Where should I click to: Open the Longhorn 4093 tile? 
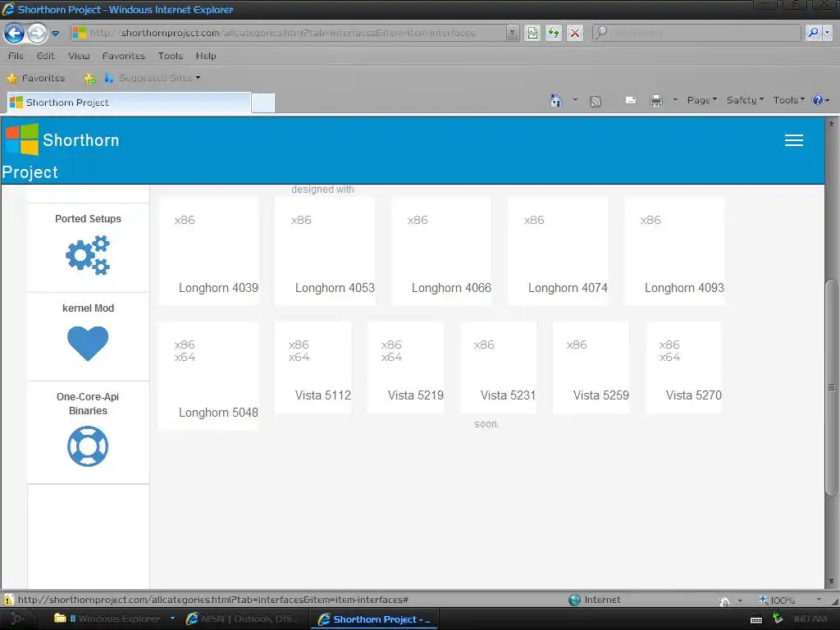[674, 251]
